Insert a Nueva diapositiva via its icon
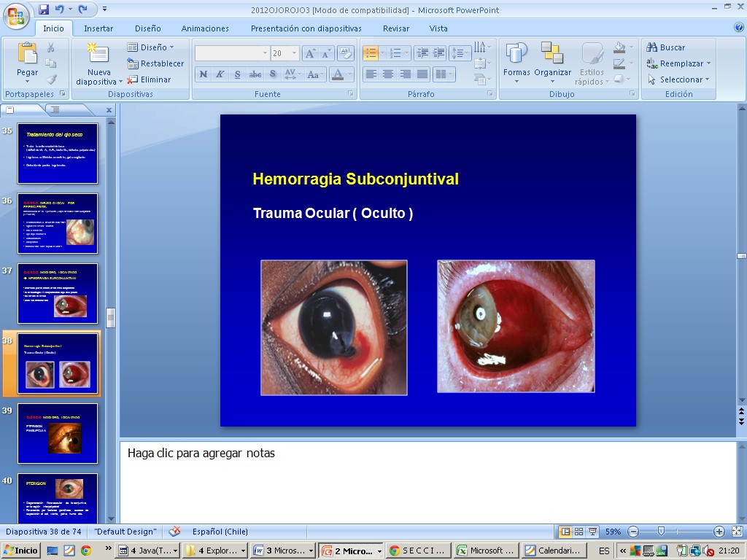 pos(98,55)
